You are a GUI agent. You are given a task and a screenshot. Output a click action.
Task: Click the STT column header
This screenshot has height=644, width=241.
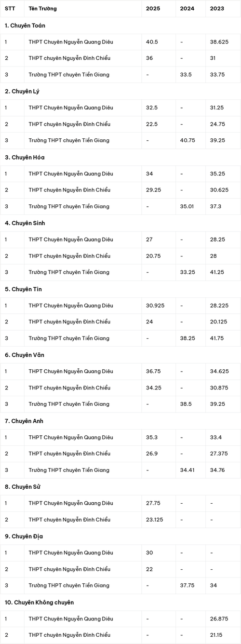coord(10,9)
